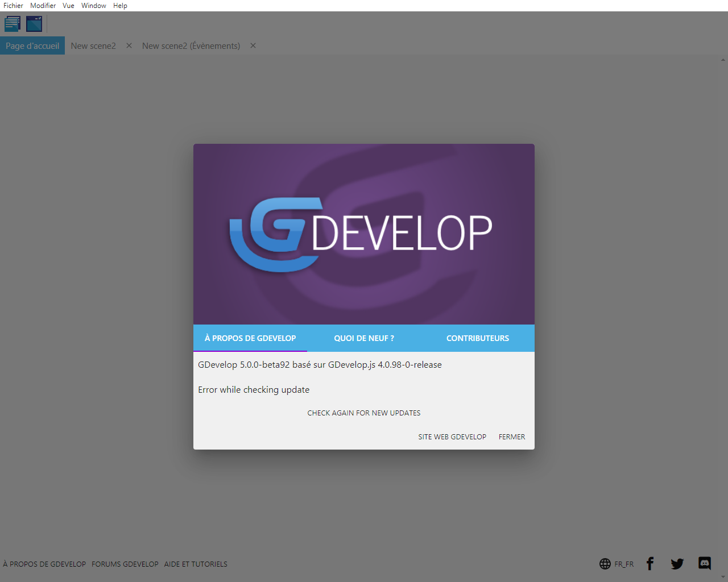Open the Aide et tutoriels link

pyautogui.click(x=196, y=564)
